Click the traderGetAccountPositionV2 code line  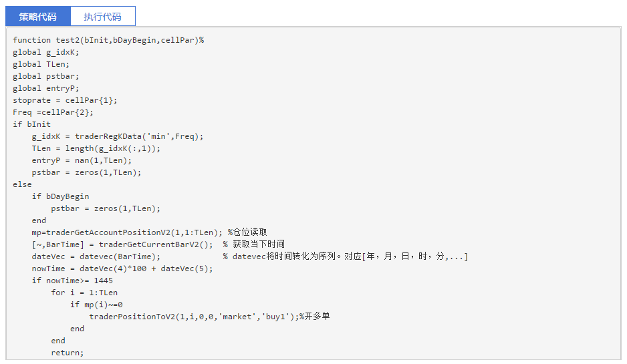tap(127, 232)
